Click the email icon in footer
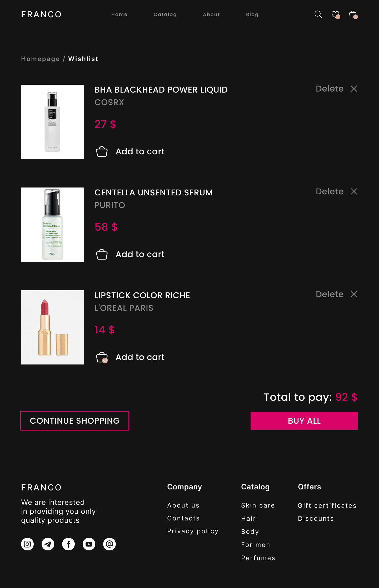The height and width of the screenshot is (588, 379). pyautogui.click(x=109, y=544)
